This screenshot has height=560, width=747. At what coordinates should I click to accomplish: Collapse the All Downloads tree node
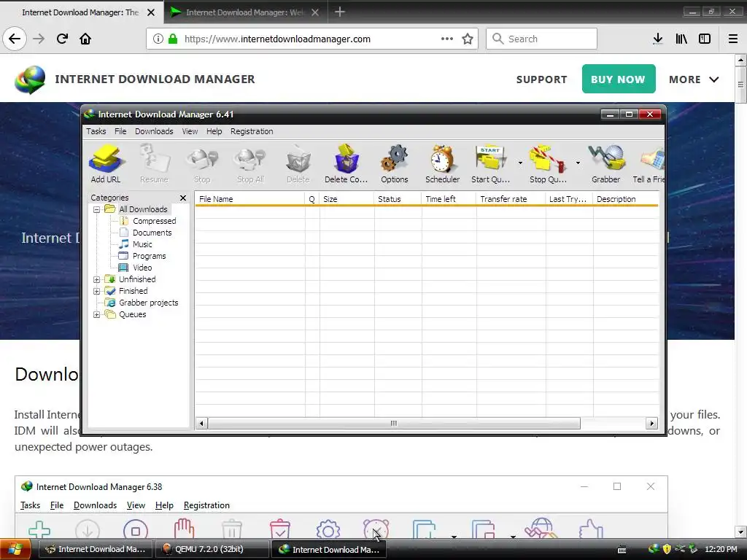click(97, 209)
